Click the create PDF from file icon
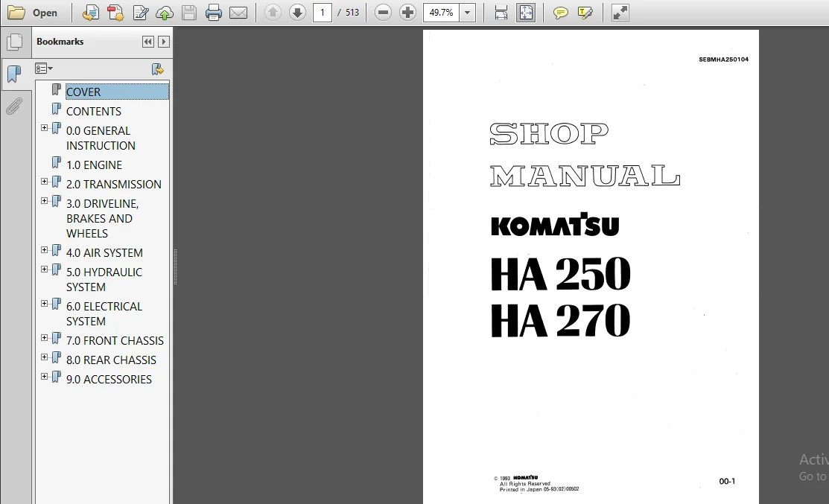 (x=90, y=13)
